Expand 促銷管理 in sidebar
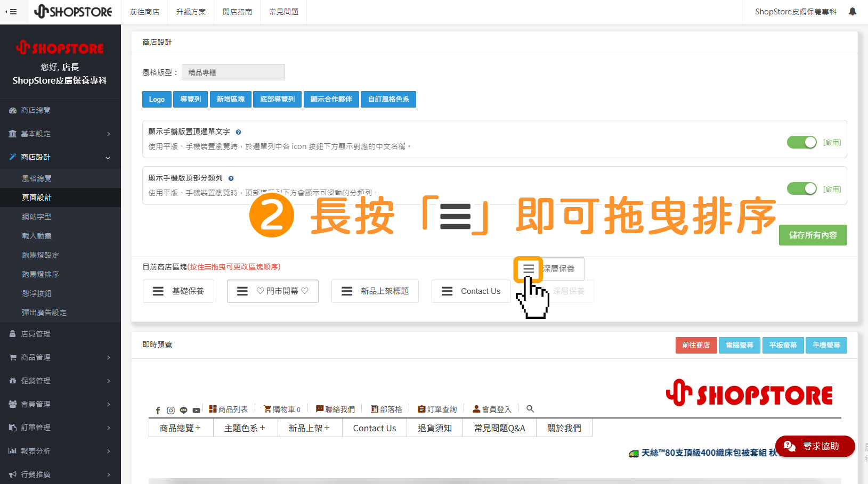The height and width of the screenshot is (484, 868). tap(60, 381)
